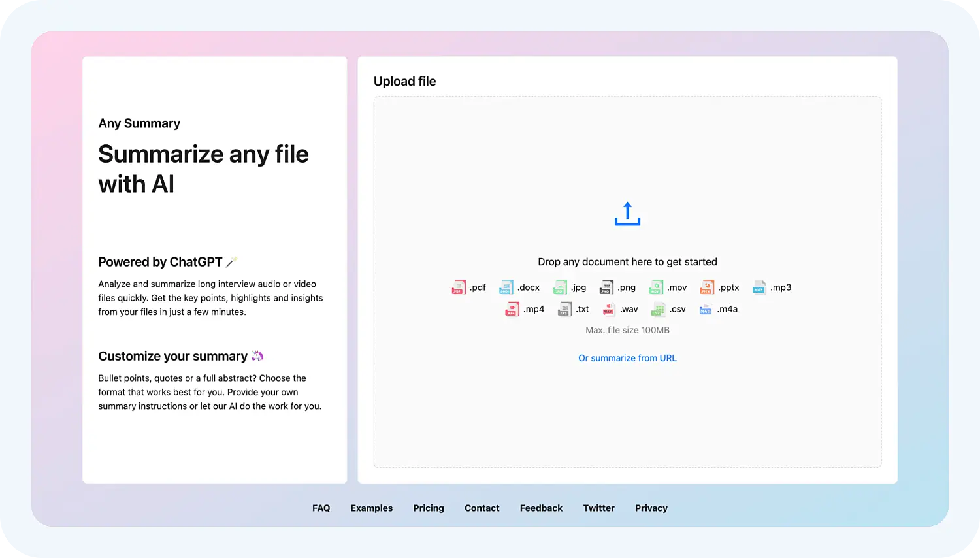Click the .m4a file type icon
Screen dimensions: 980x558
click(x=706, y=309)
